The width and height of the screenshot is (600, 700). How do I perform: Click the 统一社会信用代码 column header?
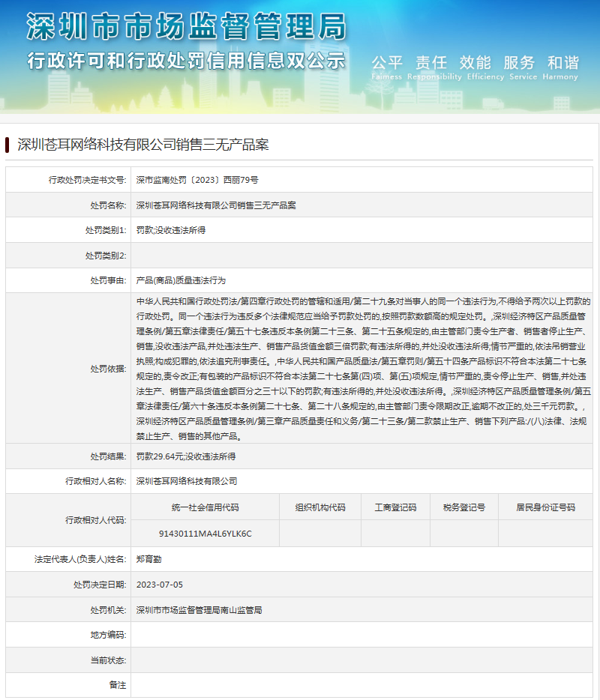pyautogui.click(x=205, y=507)
